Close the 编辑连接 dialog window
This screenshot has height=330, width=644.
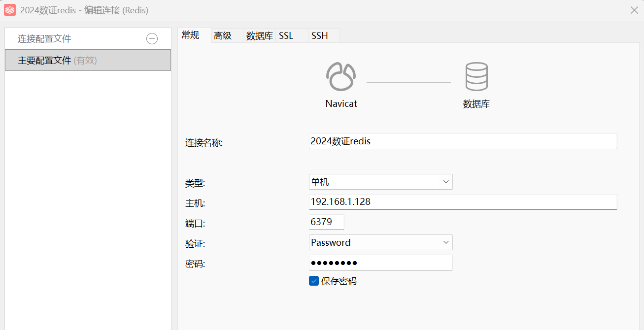point(634,10)
